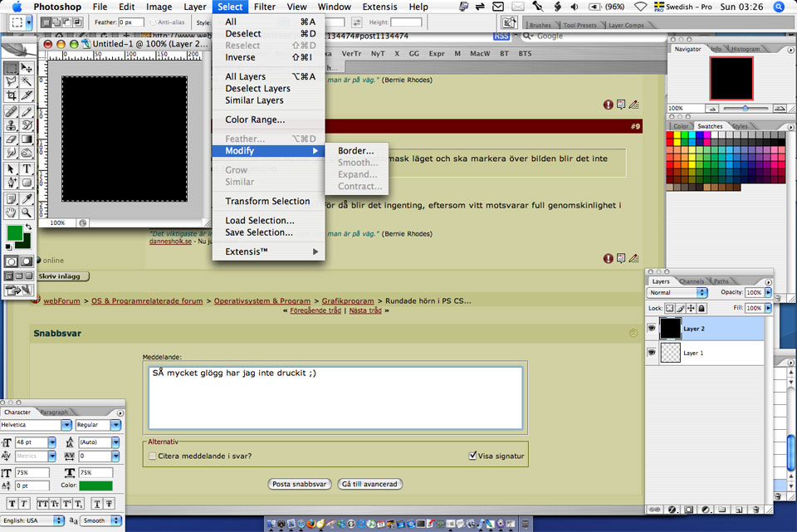The image size is (797, 532).
Task: Toggle Lock transparent pixels in Layers panel
Action: (x=669, y=308)
